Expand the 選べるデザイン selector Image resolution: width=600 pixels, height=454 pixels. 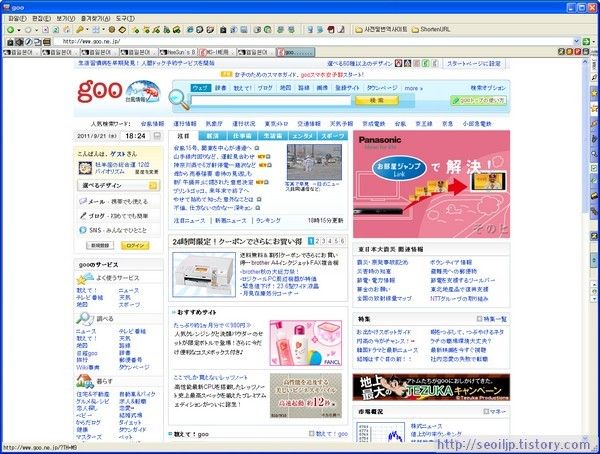tap(118, 186)
